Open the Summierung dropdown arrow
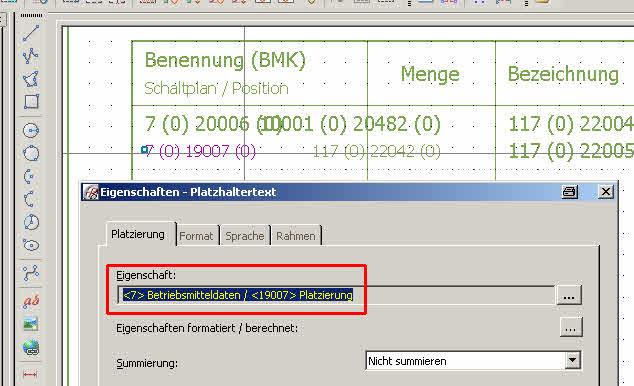This screenshot has height=386, width=634. 572,360
